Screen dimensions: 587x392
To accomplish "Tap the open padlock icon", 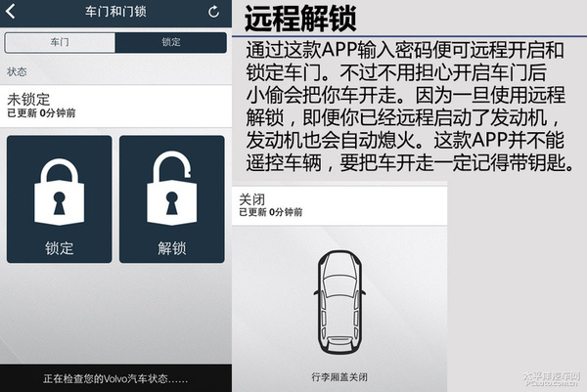I will tap(171, 188).
